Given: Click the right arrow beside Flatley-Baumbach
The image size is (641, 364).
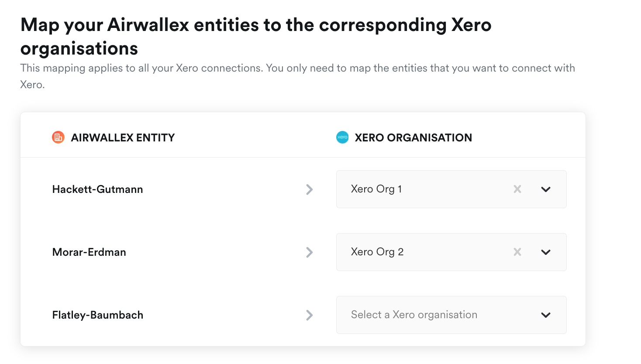Looking at the screenshot, I should (310, 315).
